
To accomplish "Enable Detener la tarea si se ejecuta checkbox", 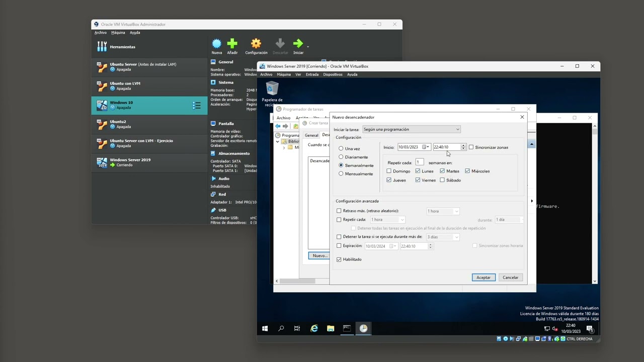I will pyautogui.click(x=339, y=237).
